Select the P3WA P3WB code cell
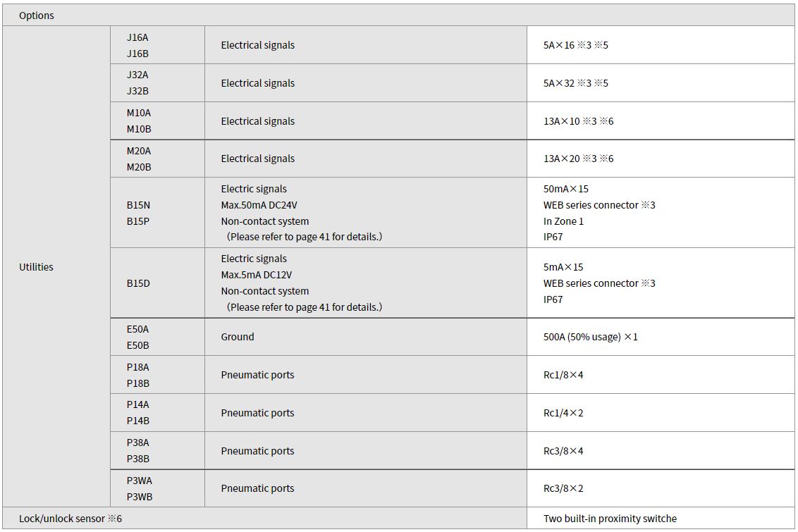The width and height of the screenshot is (798, 532). click(158, 488)
